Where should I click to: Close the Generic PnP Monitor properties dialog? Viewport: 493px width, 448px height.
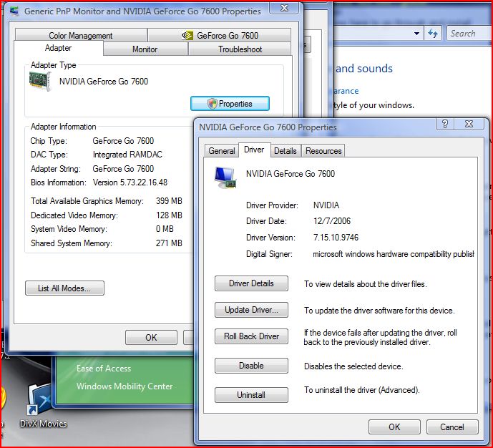284,8
